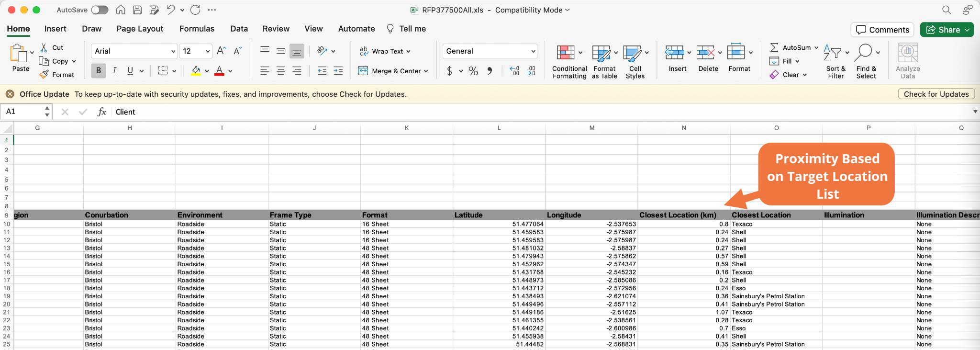This screenshot has width=980, height=350.
Task: Click the formula bar containing Client
Action: coord(541,112)
